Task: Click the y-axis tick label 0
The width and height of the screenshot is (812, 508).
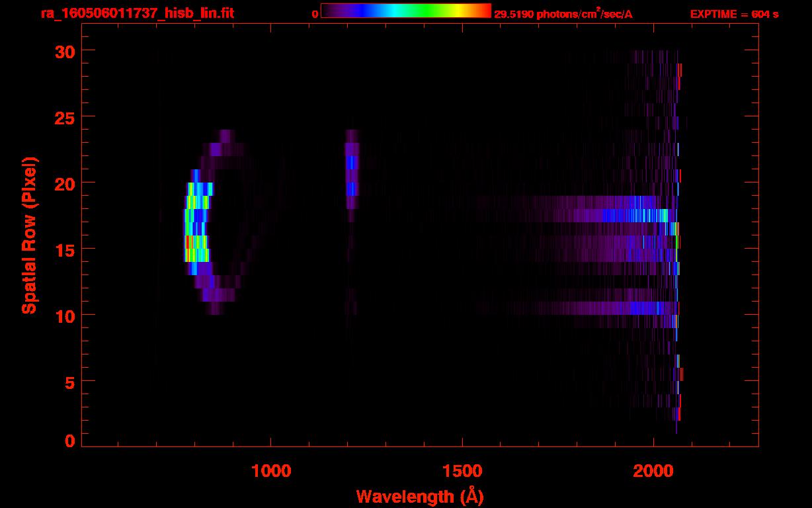Action: (x=69, y=441)
